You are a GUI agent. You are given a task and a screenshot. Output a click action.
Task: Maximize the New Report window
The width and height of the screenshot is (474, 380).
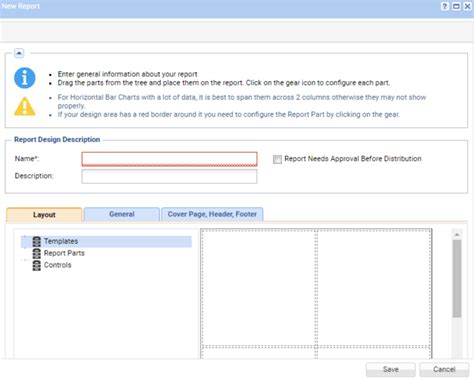click(x=456, y=6)
